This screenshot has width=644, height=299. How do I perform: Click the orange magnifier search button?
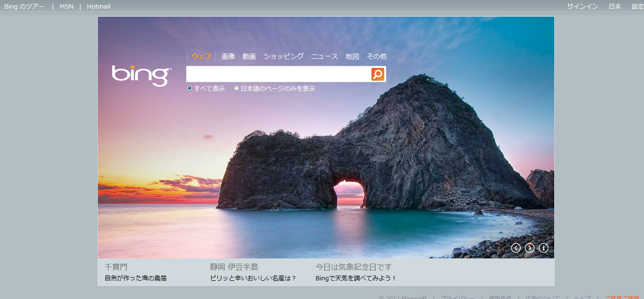point(378,74)
